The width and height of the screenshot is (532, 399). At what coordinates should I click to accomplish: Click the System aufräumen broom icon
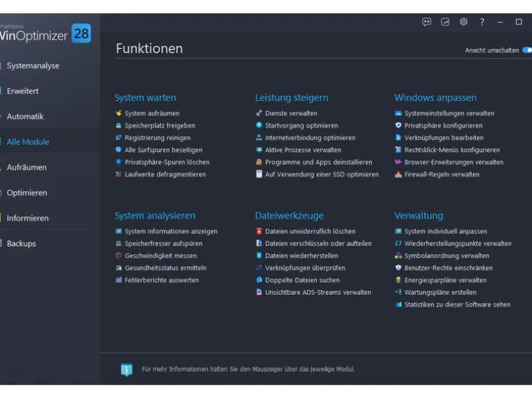tap(118, 113)
